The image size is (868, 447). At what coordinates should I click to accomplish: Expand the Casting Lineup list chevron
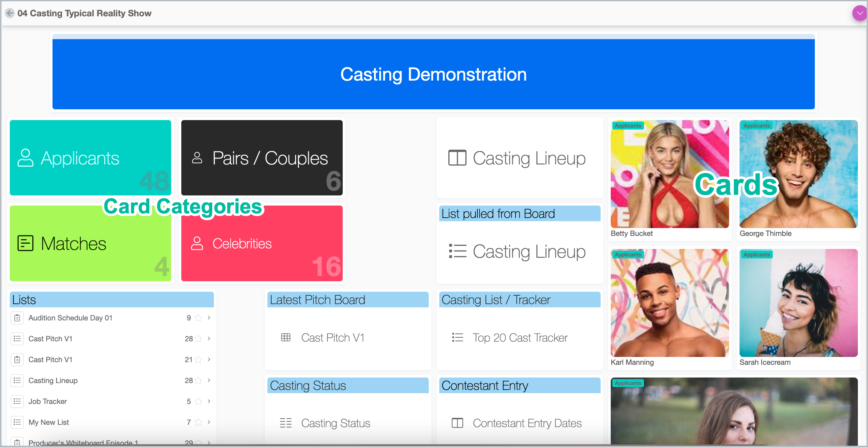209,380
